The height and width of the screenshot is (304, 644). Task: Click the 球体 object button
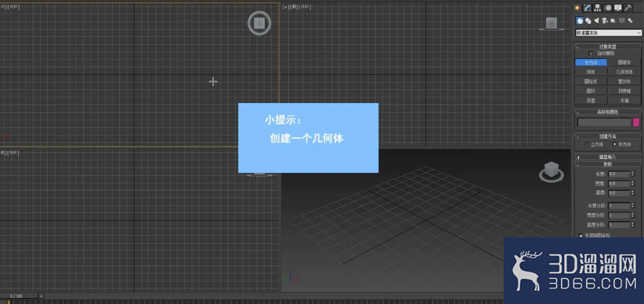coord(591,71)
